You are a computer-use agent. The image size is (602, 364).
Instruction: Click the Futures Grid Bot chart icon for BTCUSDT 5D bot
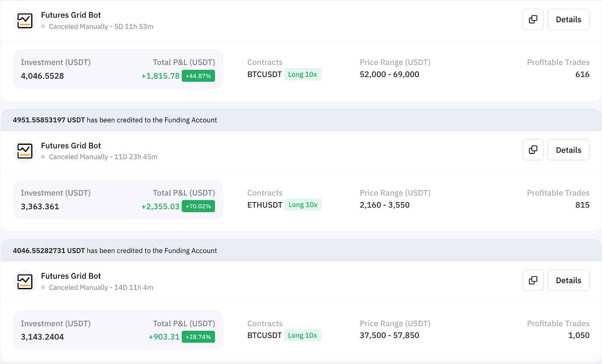point(25,19)
